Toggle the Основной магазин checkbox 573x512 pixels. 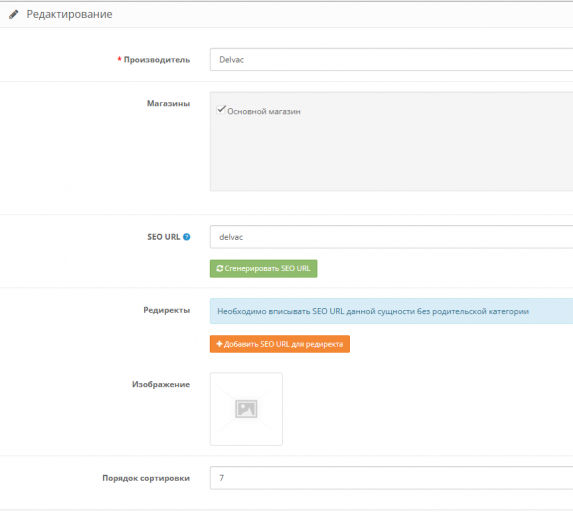point(221,110)
